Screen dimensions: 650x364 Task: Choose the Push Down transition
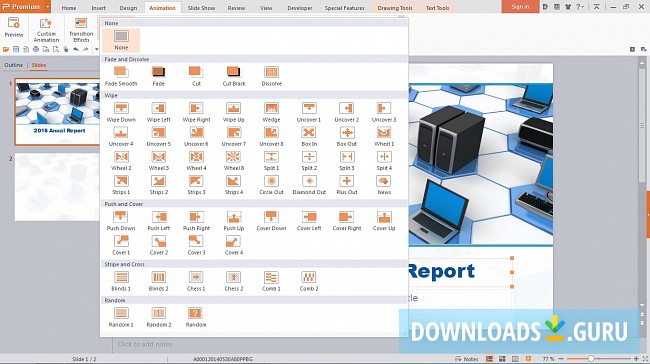coord(121,221)
